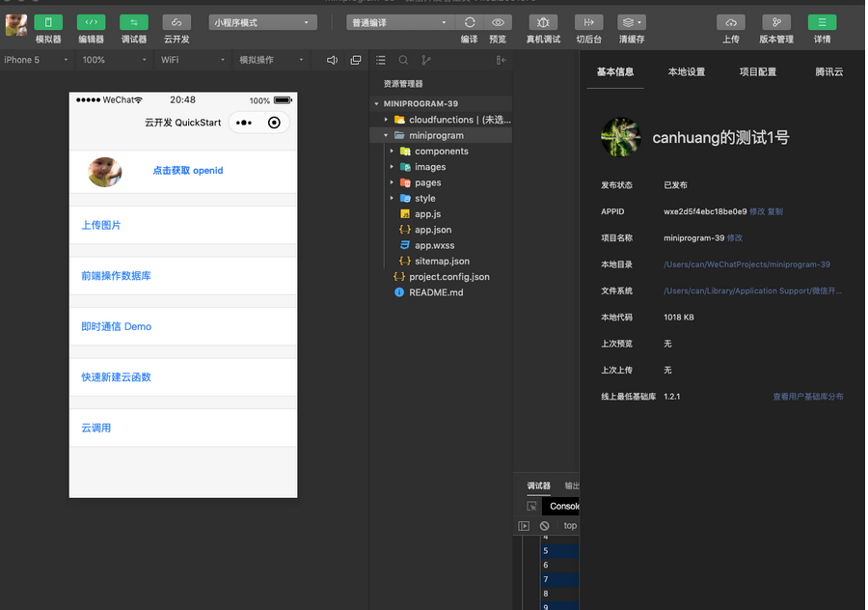Click 复制 link next to APPID
This screenshot has width=868, height=610.
(x=775, y=211)
